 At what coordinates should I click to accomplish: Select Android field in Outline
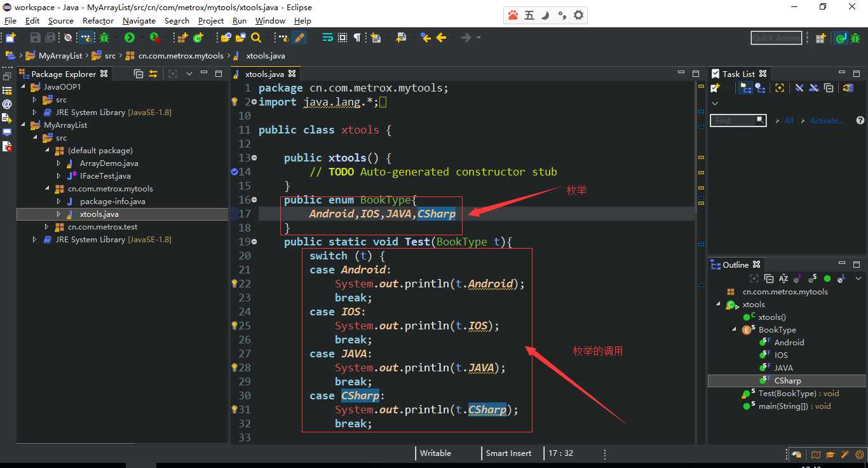[789, 342]
